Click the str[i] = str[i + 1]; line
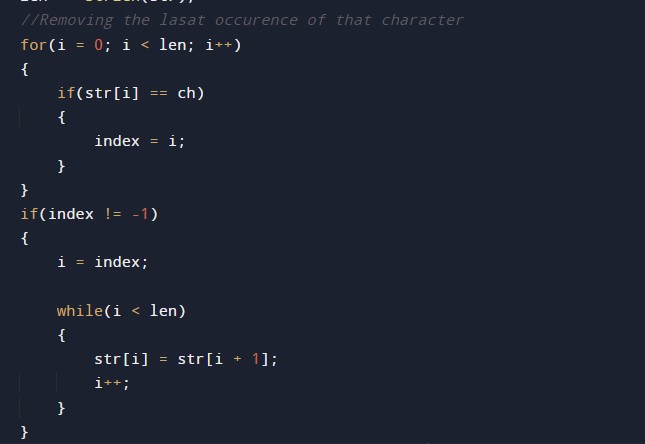 186,359
